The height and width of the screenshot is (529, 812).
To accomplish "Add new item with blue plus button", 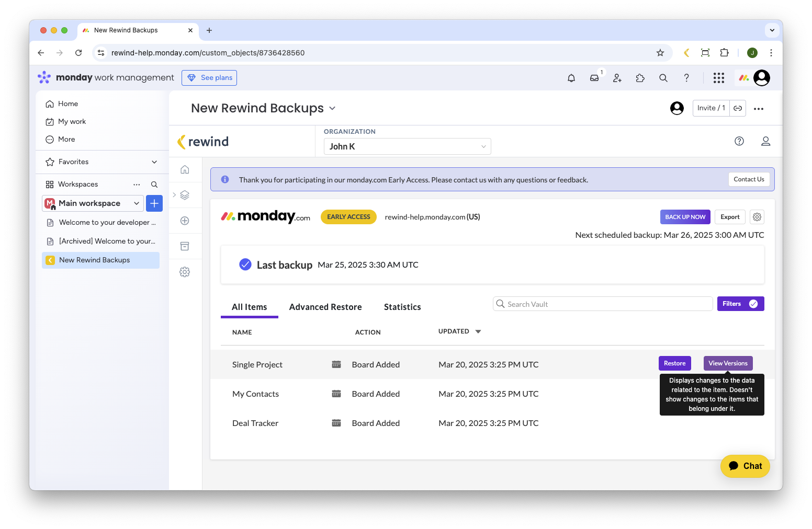I will click(154, 203).
